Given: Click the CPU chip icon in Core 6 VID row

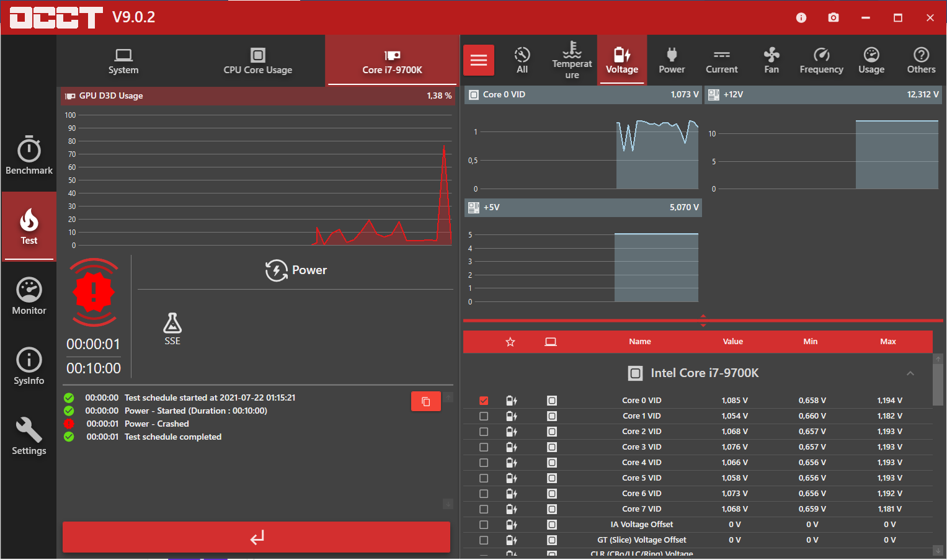Looking at the screenshot, I should (x=552, y=494).
